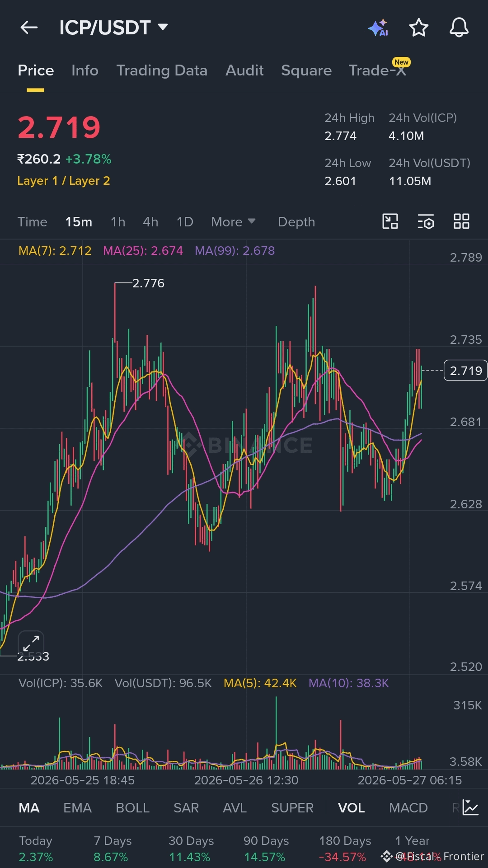Open the Depth chart view

296,222
